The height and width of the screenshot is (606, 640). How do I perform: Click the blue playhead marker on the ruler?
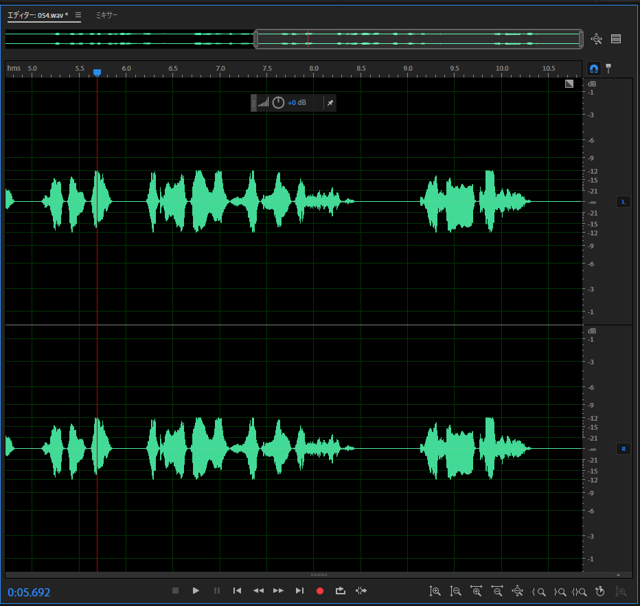(97, 73)
